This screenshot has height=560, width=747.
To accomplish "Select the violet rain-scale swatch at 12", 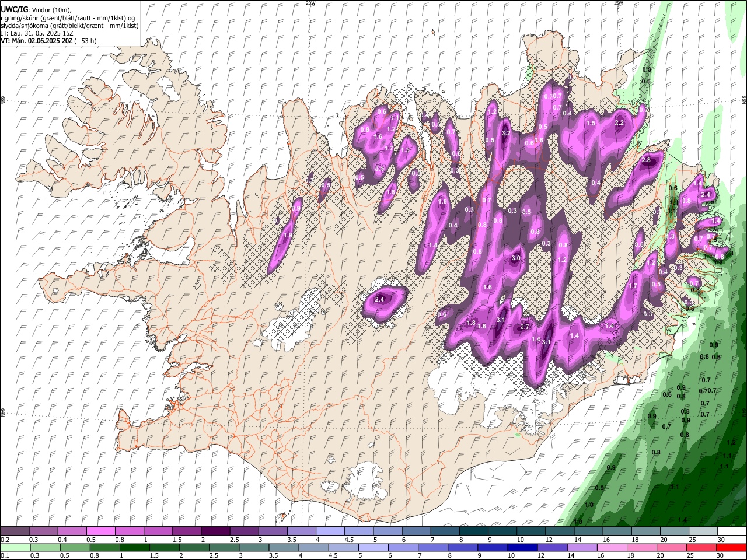I will pyautogui.click(x=552, y=547).
